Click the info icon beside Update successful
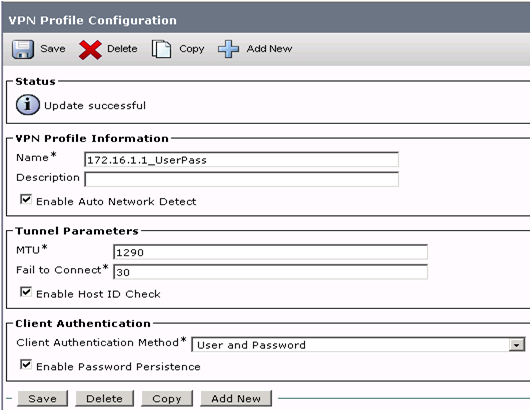The width and height of the screenshot is (531, 411). pyautogui.click(x=27, y=105)
